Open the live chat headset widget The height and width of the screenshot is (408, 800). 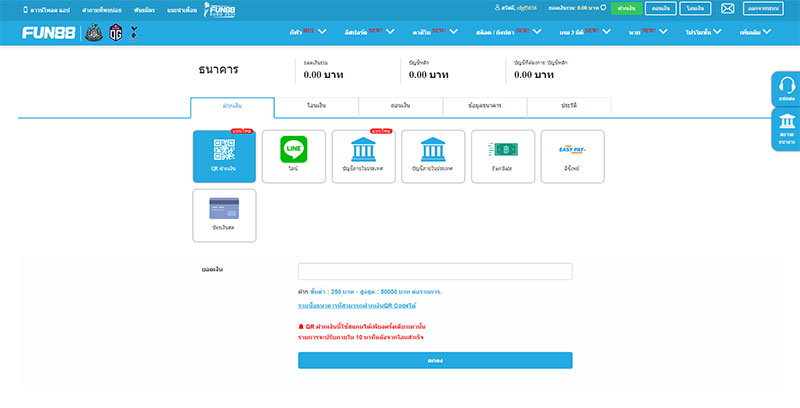coord(786,90)
